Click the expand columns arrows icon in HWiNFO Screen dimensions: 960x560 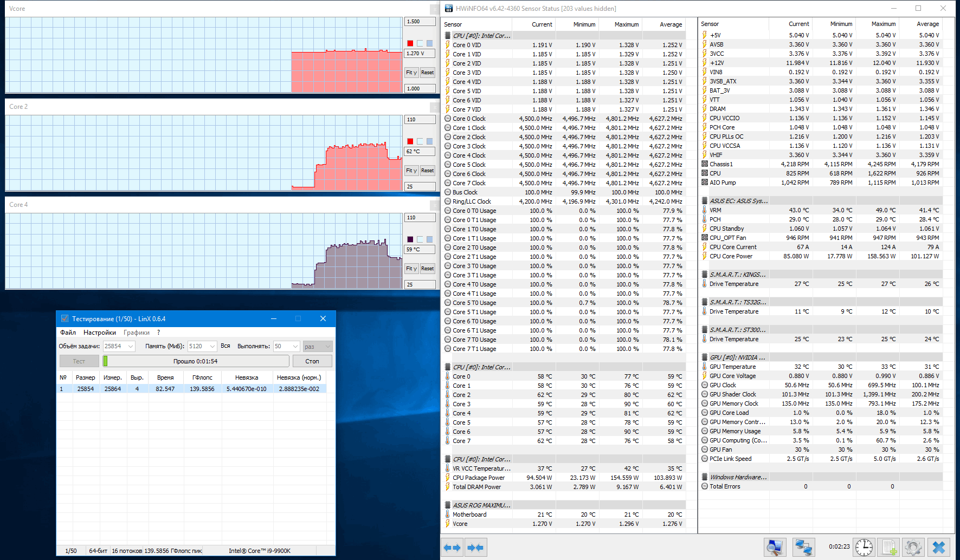tap(452, 548)
